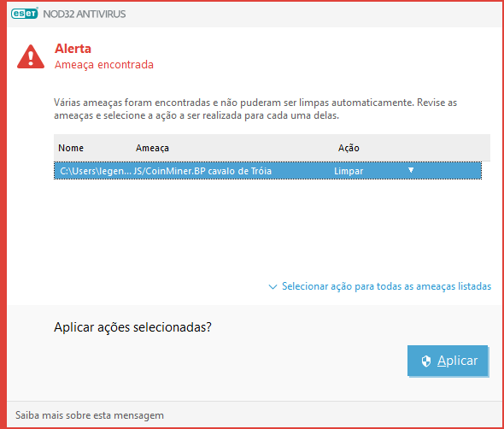Viewport: 504px width, 429px height.
Task: Click the Alerta heading
Action: (73, 49)
